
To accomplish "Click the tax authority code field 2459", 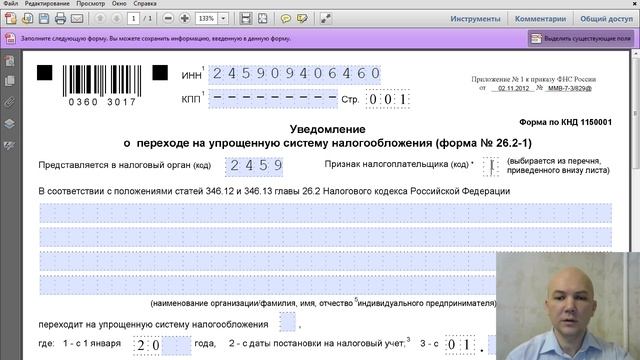I will (x=254, y=166).
